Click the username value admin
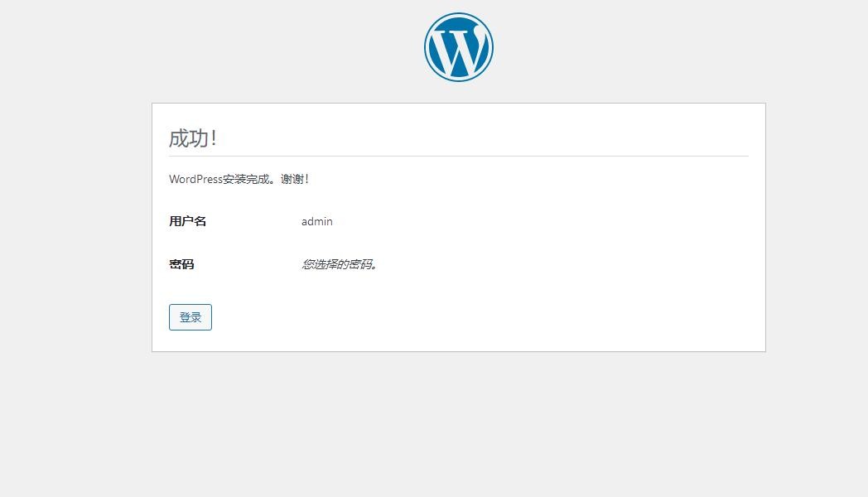The image size is (868, 497). (316, 221)
